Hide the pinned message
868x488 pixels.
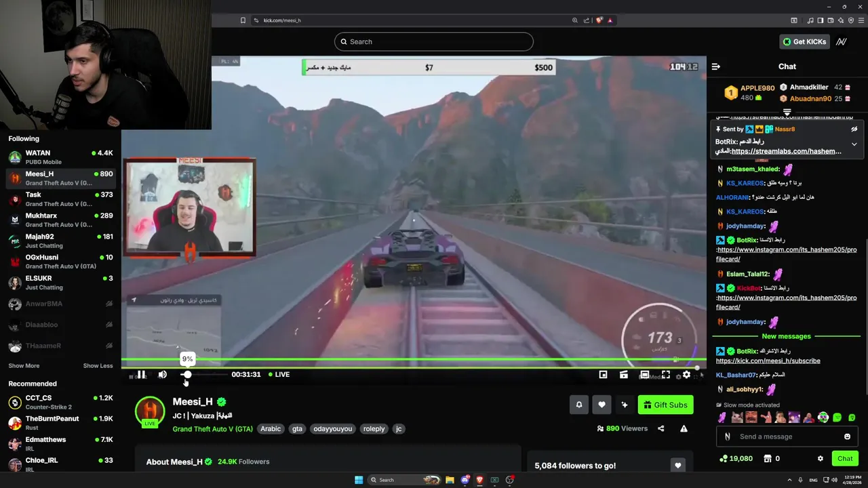pos(854,129)
